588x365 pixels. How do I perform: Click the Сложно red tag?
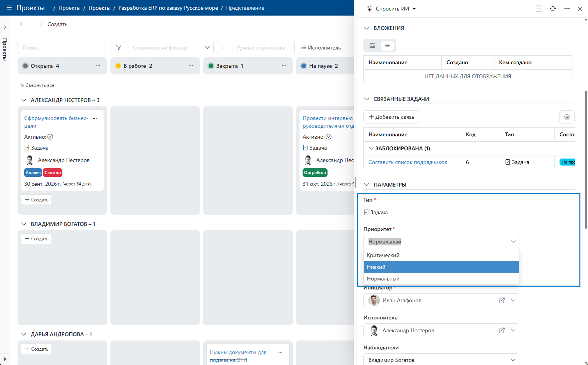53,173
